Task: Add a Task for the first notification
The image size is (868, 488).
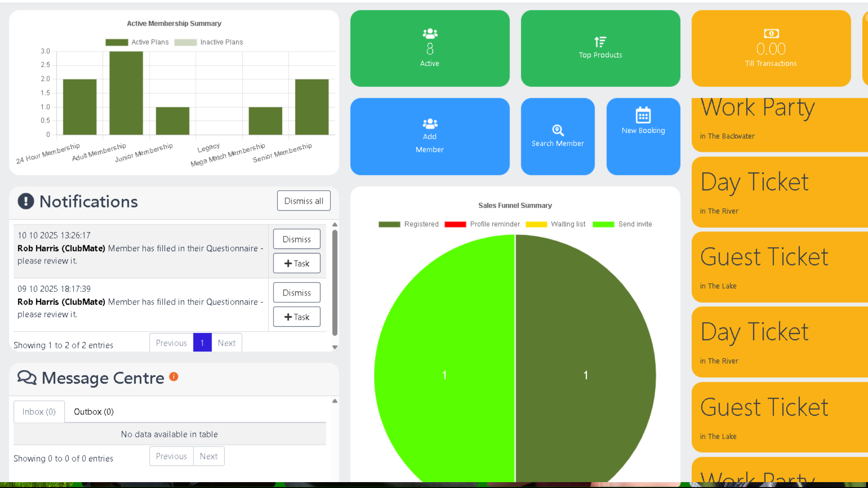Action: point(296,263)
